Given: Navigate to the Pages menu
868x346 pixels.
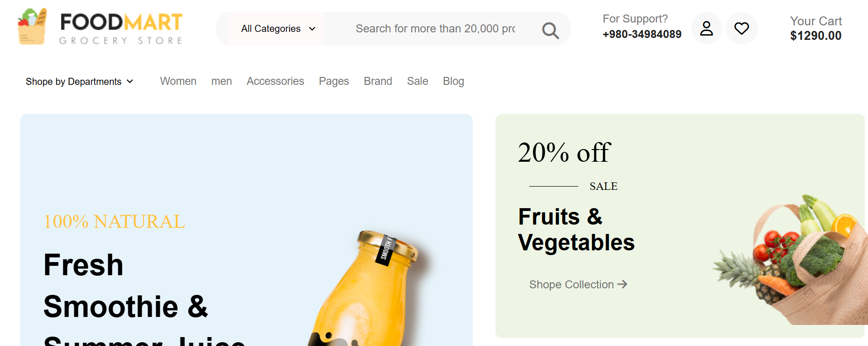Looking at the screenshot, I should click(334, 81).
